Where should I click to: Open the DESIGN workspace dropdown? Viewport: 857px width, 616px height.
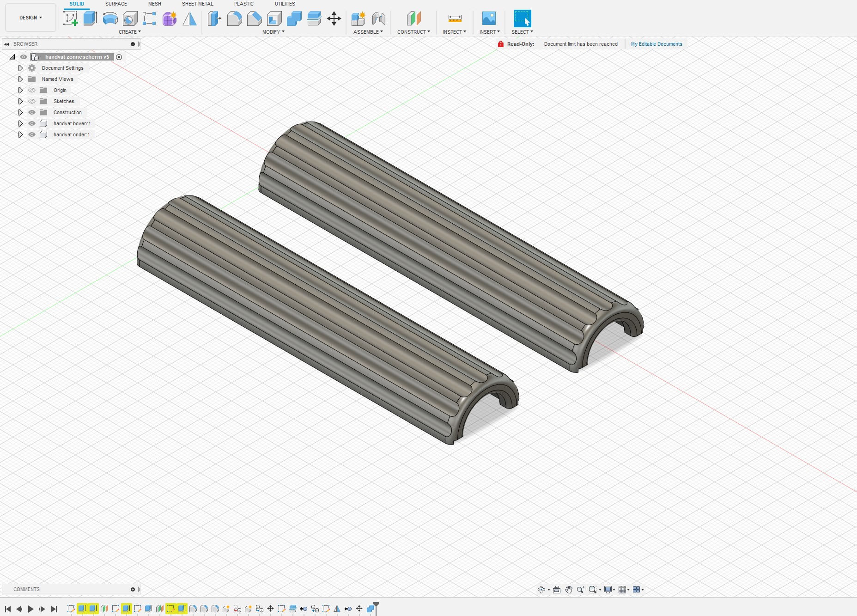[30, 18]
